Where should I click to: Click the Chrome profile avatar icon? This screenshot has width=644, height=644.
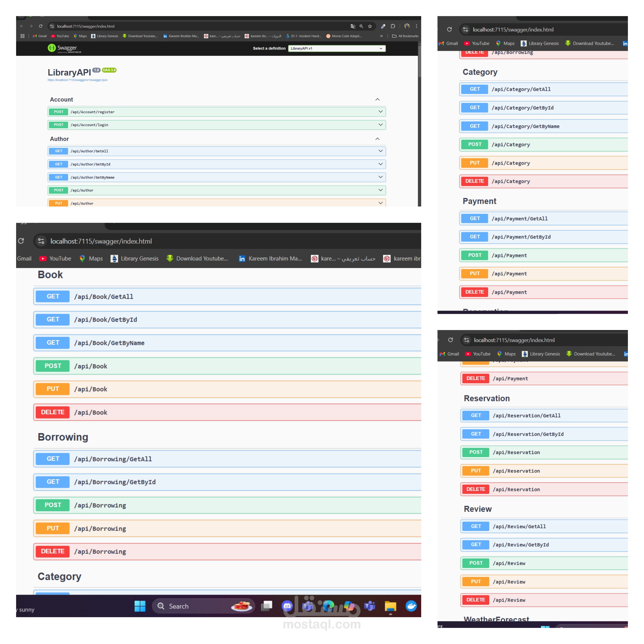click(x=407, y=26)
